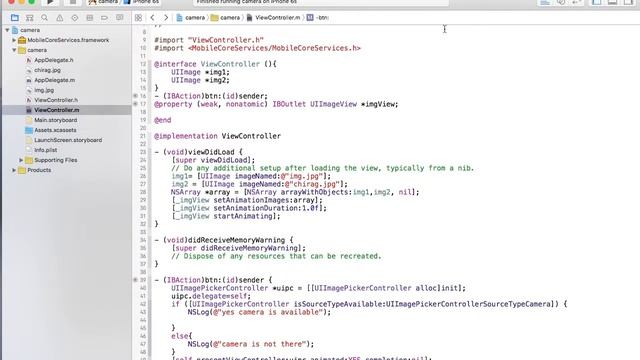Image resolution: width=640 pixels, height=360 pixels.
Task: Expand MobileCoreServices.framework group
Action: 14,40
